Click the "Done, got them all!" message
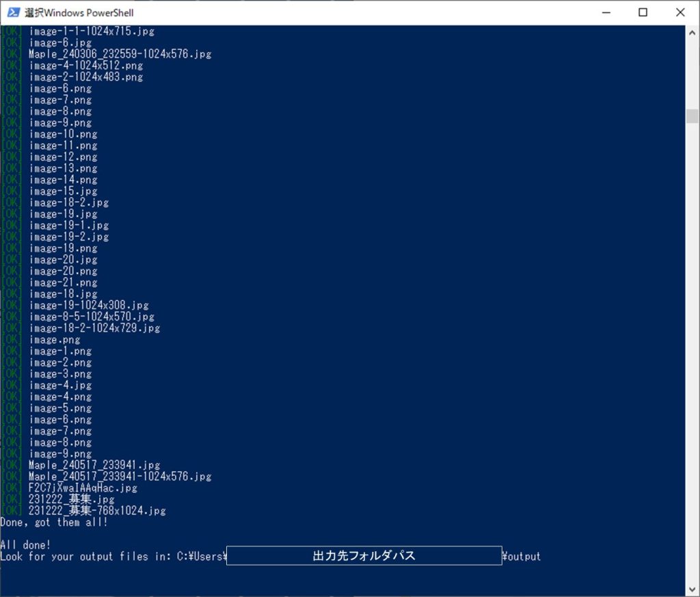 pyautogui.click(x=54, y=522)
